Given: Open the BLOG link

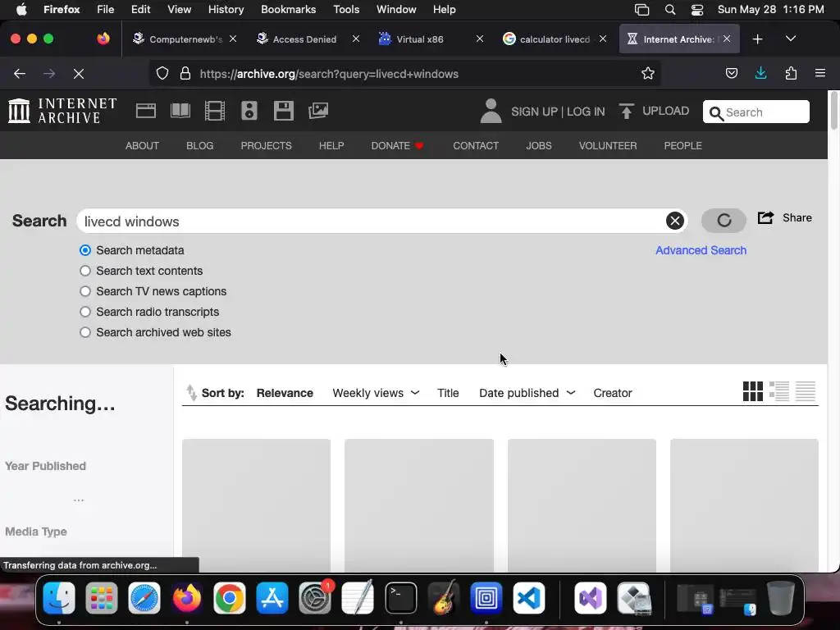Looking at the screenshot, I should 200,146.
